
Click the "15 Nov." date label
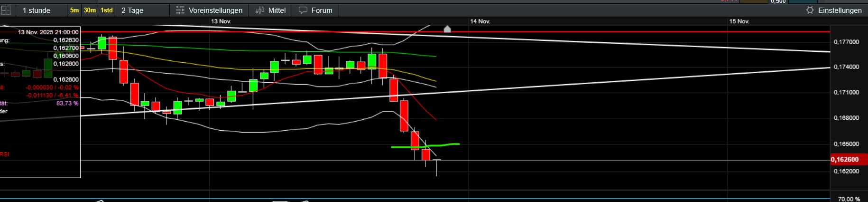click(x=739, y=21)
